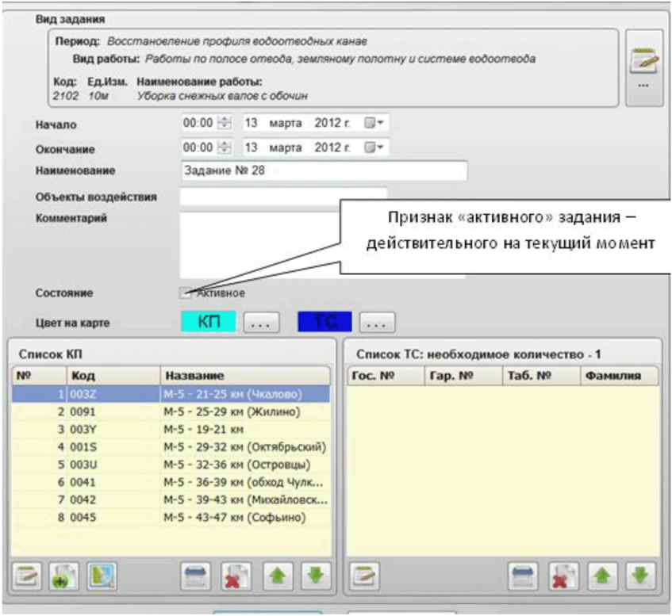The image size is (672, 616).
Task: Click the cyan КП map color swatch
Action: coord(209,322)
